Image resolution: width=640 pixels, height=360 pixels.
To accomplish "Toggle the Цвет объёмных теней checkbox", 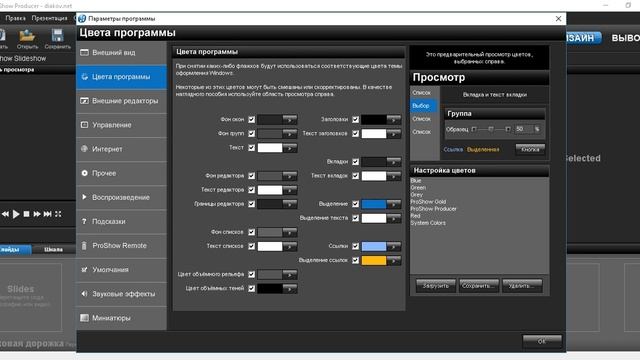I will point(251,289).
